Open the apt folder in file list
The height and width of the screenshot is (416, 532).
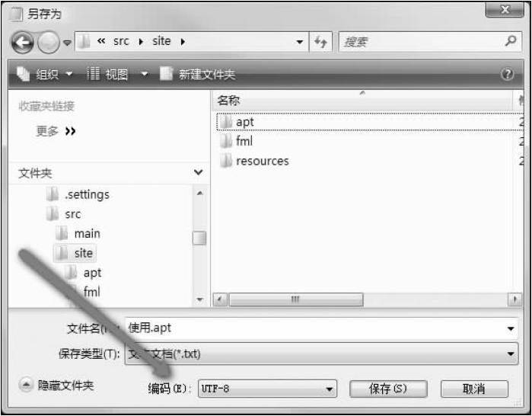click(x=244, y=122)
